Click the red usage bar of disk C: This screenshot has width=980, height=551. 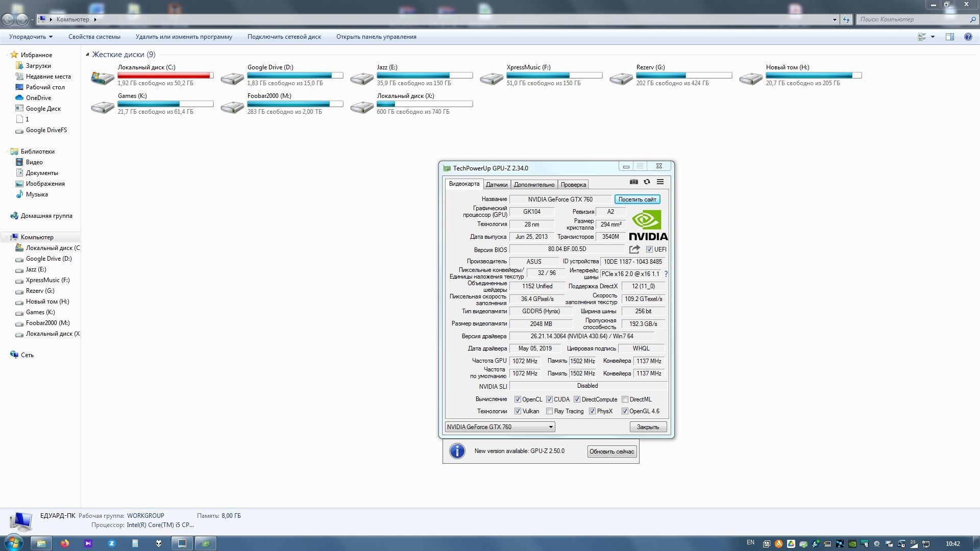click(165, 76)
